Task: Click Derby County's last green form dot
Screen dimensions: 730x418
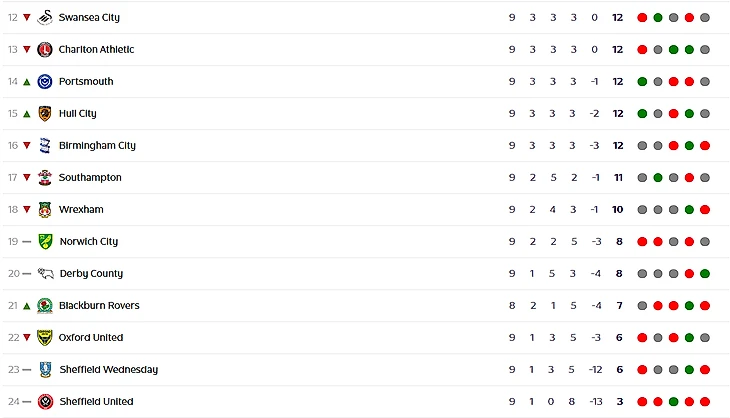Action: 705,273
